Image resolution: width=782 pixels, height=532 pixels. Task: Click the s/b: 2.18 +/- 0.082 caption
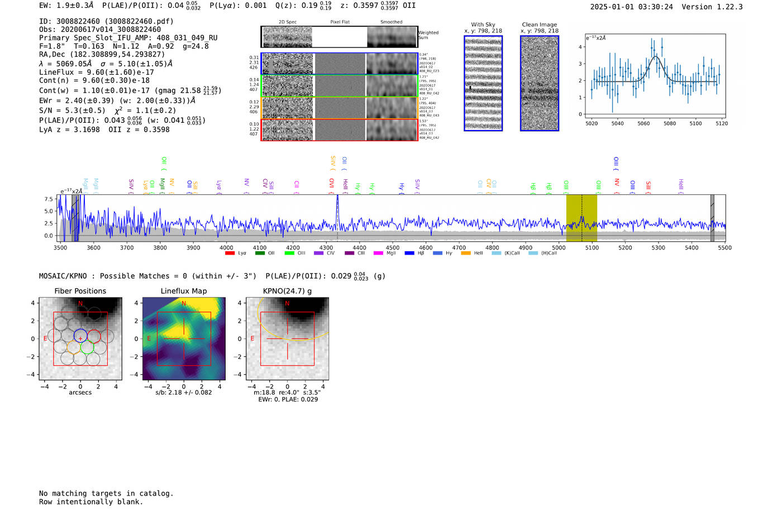tap(184, 392)
